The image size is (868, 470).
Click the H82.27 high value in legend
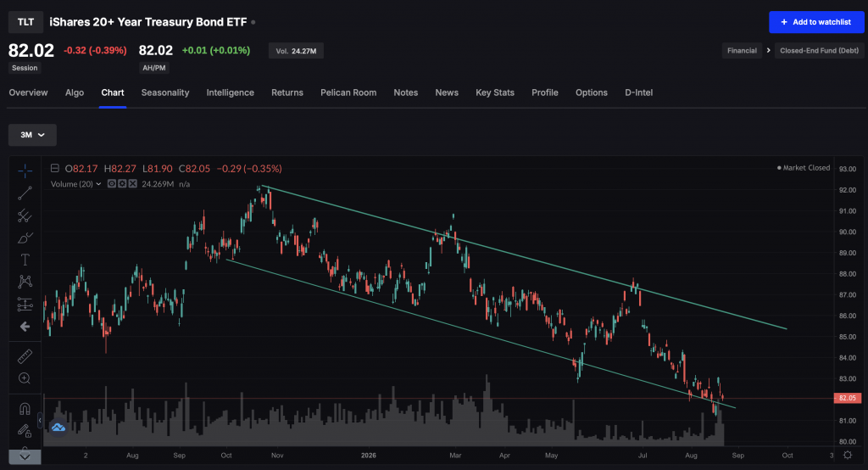point(120,169)
